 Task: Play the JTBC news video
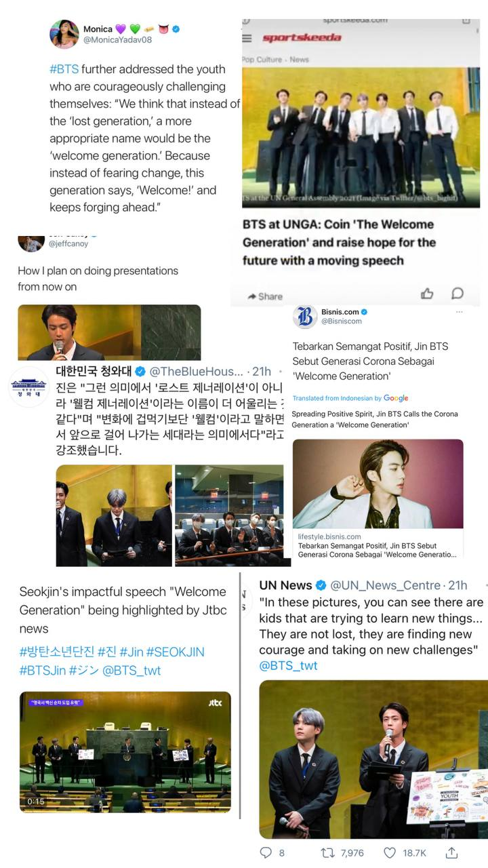point(125,752)
